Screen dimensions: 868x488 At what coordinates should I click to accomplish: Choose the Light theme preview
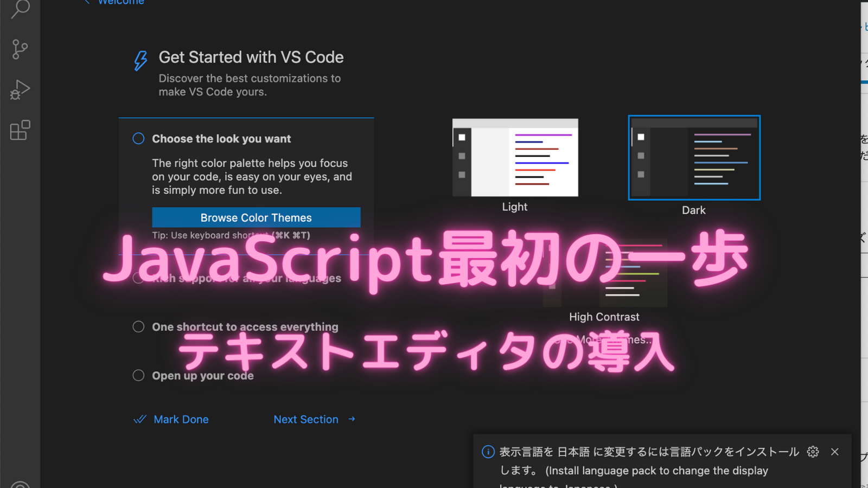coord(515,158)
